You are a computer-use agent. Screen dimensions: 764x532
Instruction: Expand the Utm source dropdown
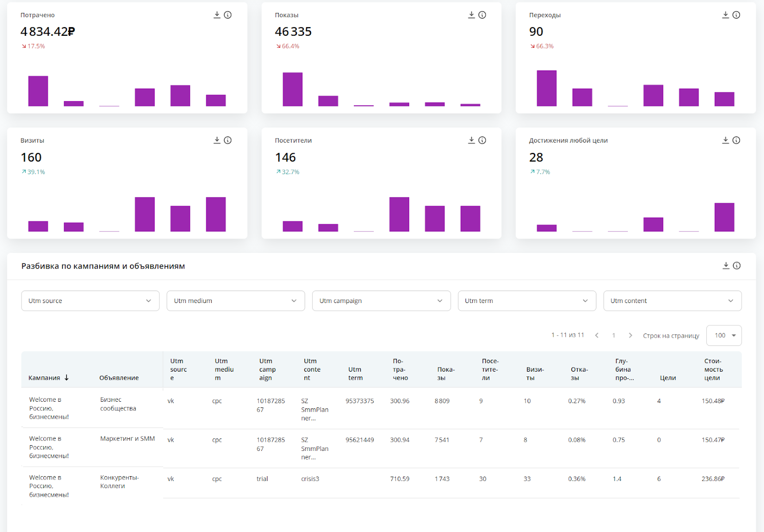(90, 301)
